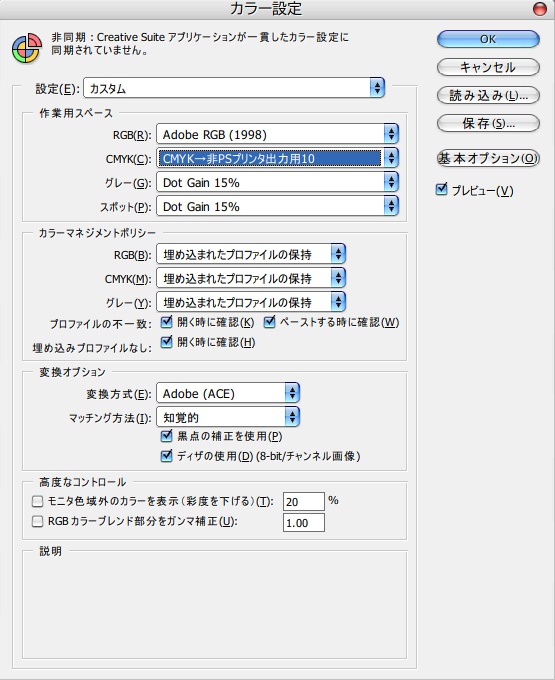Open the RGB(R) Adobe RGB (1998) dropdown

tap(278, 134)
